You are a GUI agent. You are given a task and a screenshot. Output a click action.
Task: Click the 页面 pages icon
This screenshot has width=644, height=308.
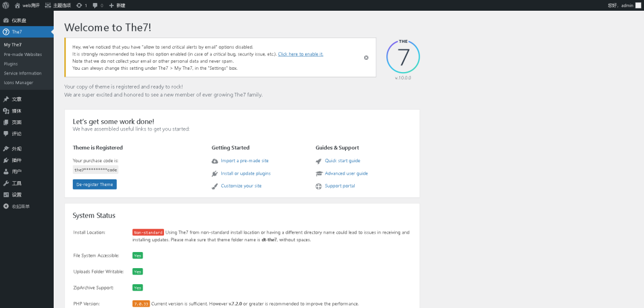point(6,122)
